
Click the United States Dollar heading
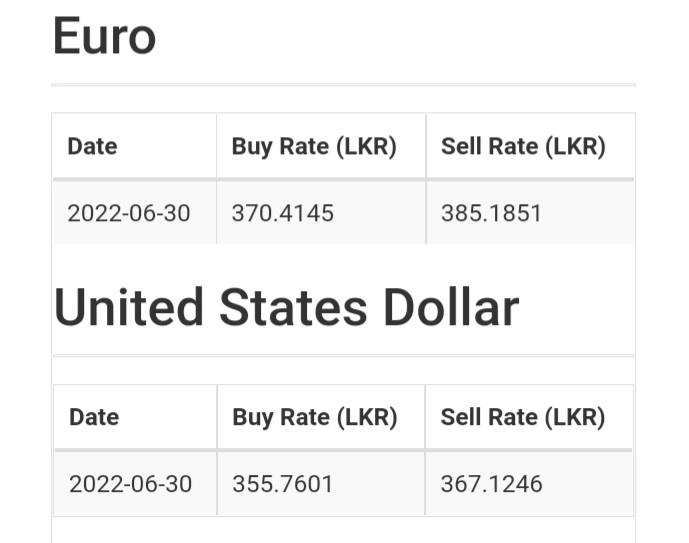point(286,307)
